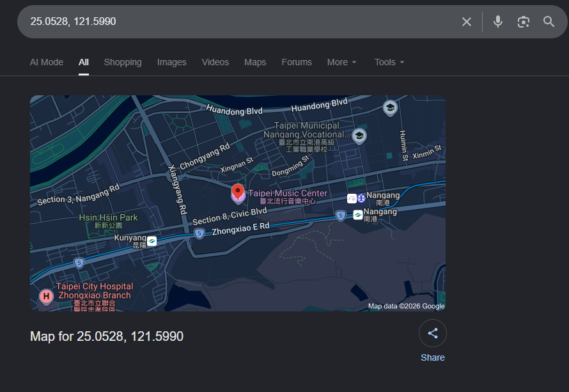Click the Section 8, Civic Blvd label

coord(230,216)
